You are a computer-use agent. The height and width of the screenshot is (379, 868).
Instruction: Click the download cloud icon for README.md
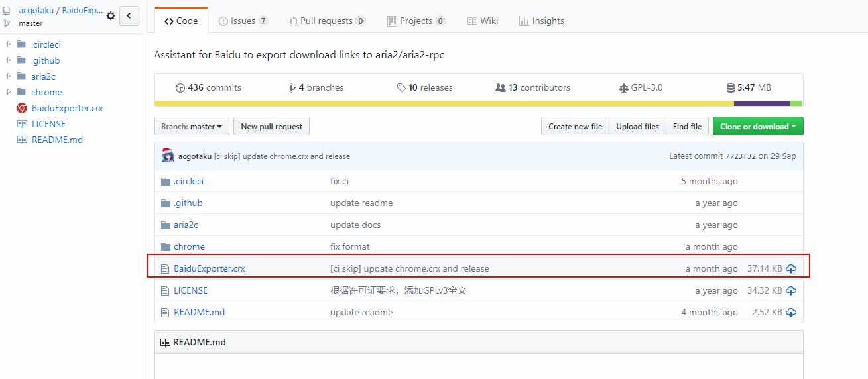[x=791, y=312]
